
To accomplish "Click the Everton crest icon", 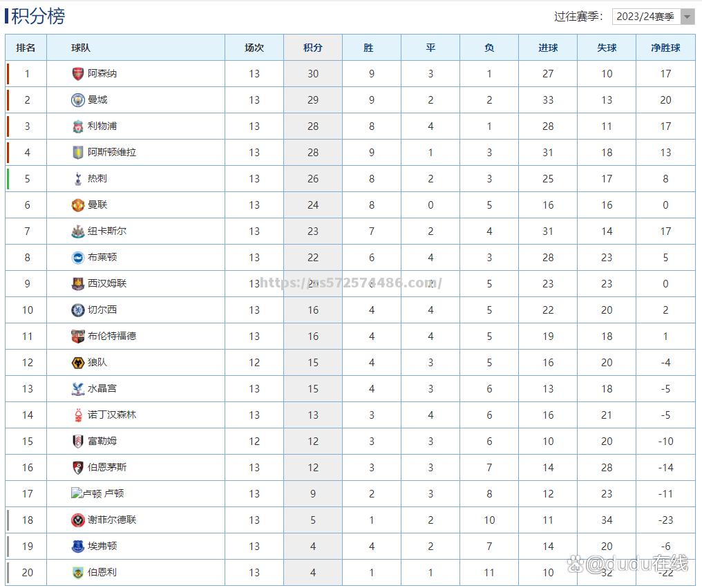I will pos(78,546).
